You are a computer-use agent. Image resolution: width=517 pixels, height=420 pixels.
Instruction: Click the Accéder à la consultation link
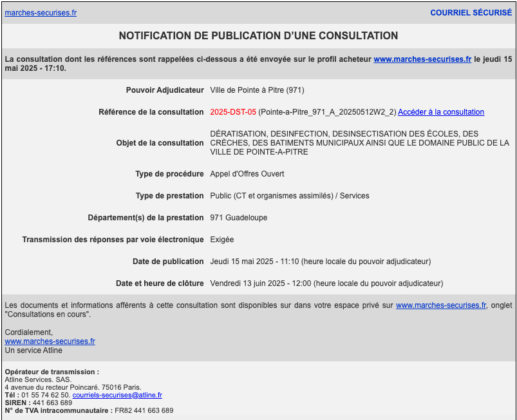[x=440, y=112]
